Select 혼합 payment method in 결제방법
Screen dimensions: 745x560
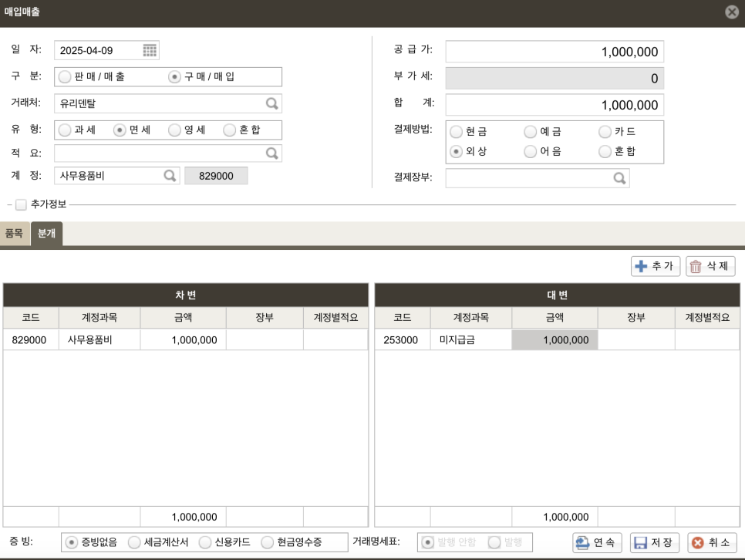tap(605, 152)
